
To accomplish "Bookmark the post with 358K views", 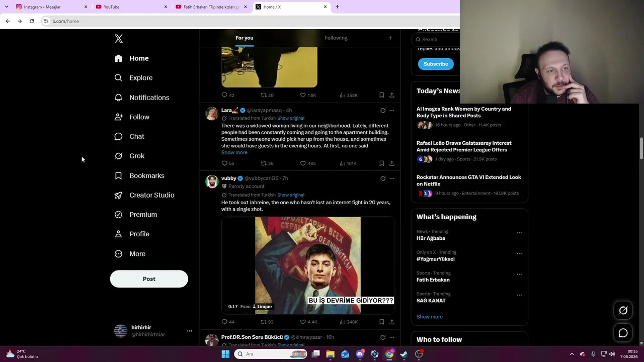I will click(x=381, y=95).
